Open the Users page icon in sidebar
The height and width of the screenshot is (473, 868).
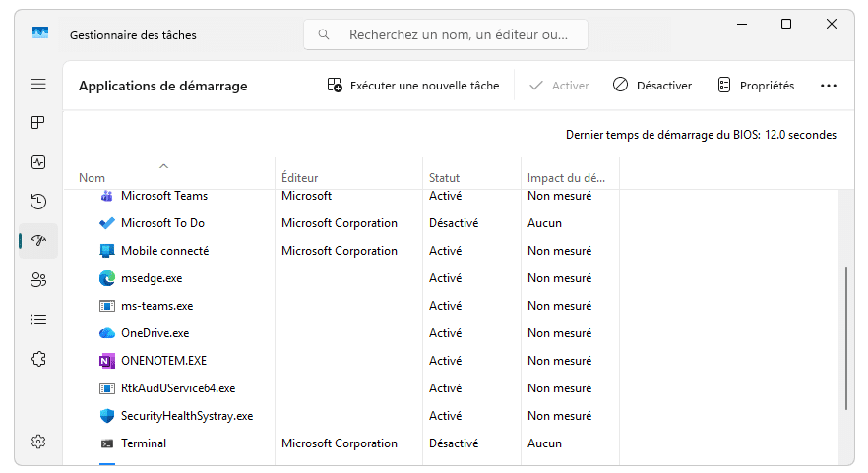coord(38,280)
